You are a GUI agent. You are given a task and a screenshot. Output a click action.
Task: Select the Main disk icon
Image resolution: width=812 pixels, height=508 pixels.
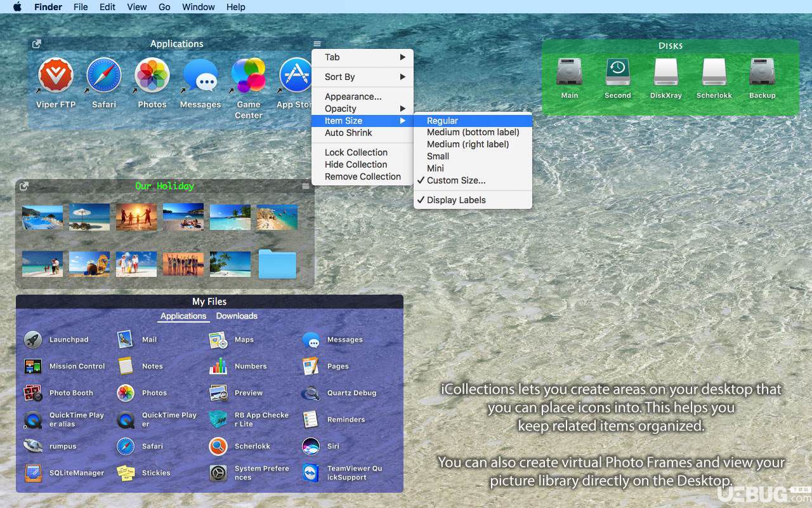[x=569, y=72]
